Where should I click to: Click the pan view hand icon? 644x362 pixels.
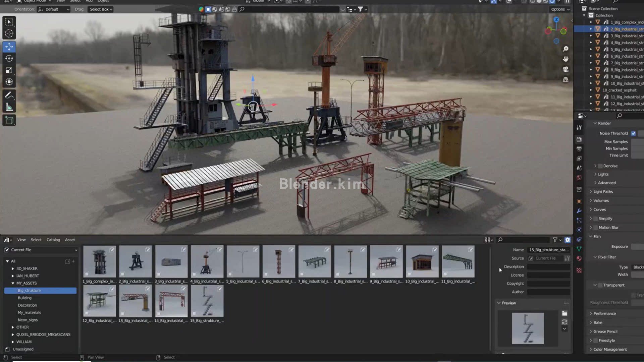coord(566,59)
